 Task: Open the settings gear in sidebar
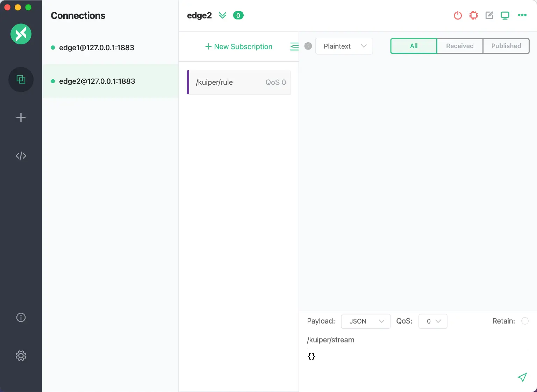point(21,356)
